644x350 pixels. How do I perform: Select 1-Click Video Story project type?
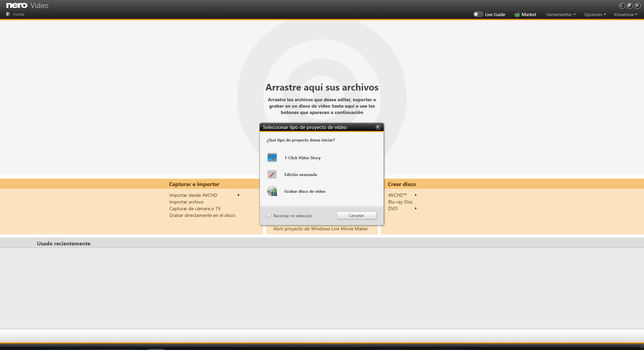coord(303,158)
